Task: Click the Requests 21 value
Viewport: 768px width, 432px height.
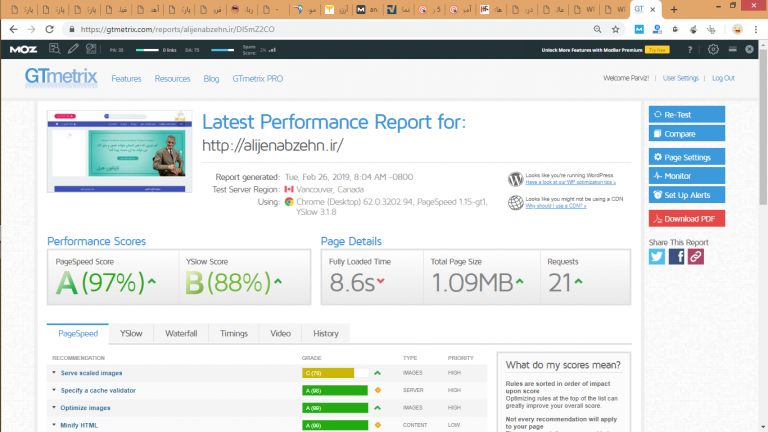Action: 560,283
